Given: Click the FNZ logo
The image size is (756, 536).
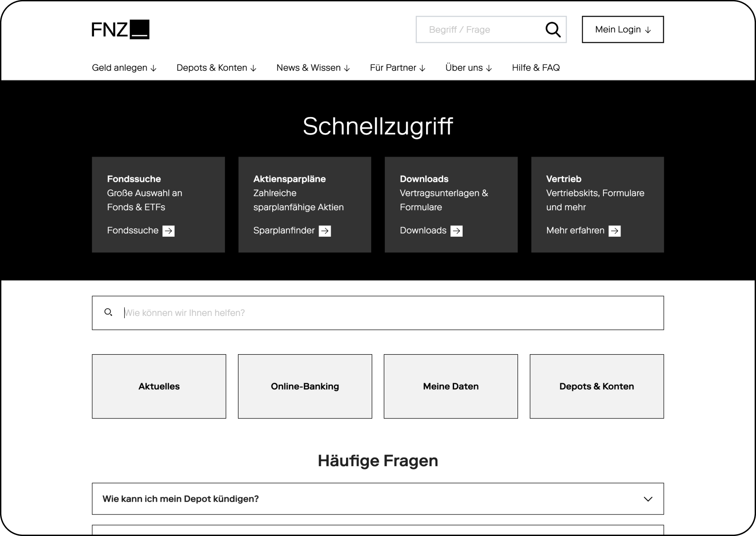Looking at the screenshot, I should click(120, 30).
